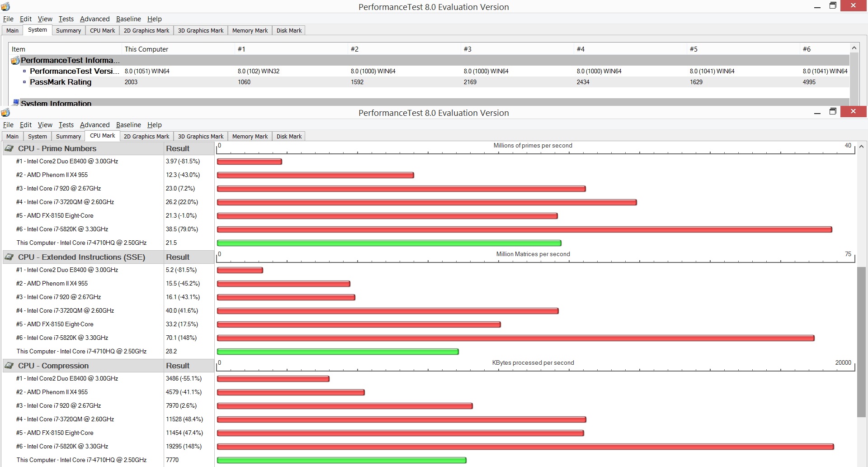Click the PerformanceTest Information section icon
This screenshot has width=868, height=467.
pyautogui.click(x=15, y=60)
